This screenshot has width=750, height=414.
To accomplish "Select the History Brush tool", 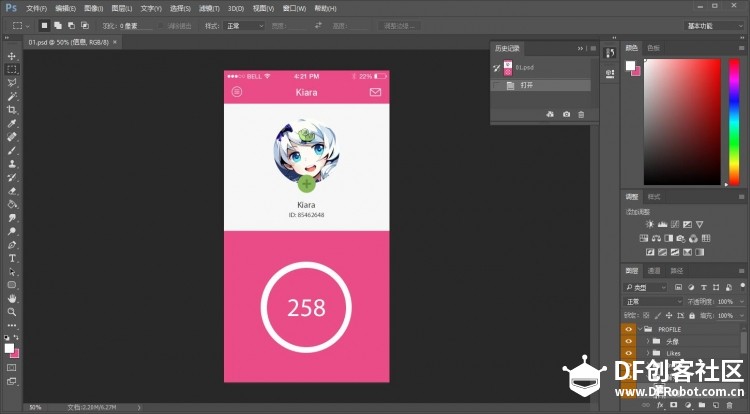I will tap(12, 177).
